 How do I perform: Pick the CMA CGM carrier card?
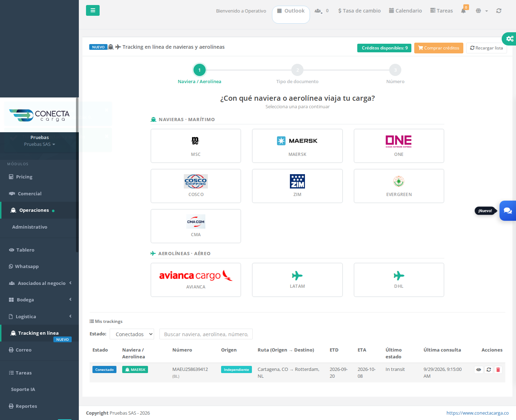[x=196, y=226]
